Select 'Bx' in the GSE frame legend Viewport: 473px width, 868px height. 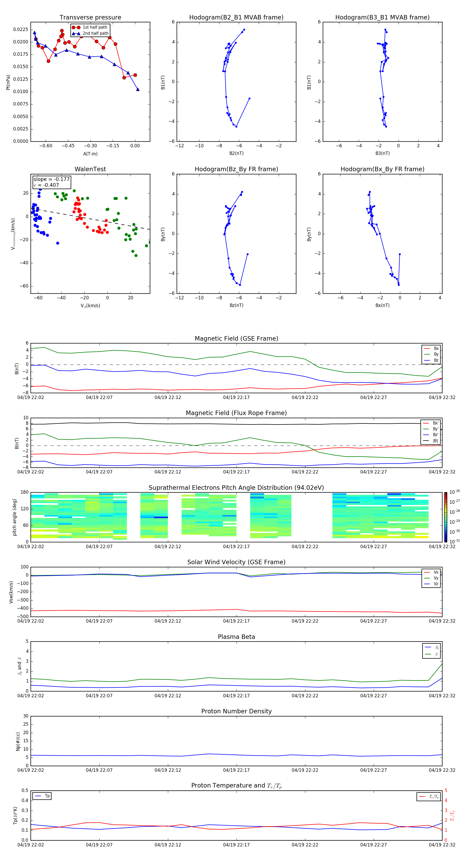tap(431, 349)
